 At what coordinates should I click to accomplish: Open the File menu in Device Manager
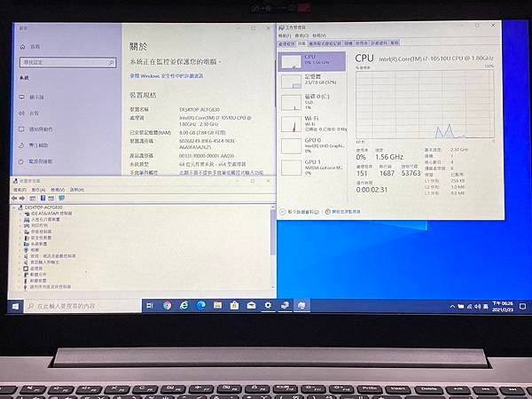20,190
